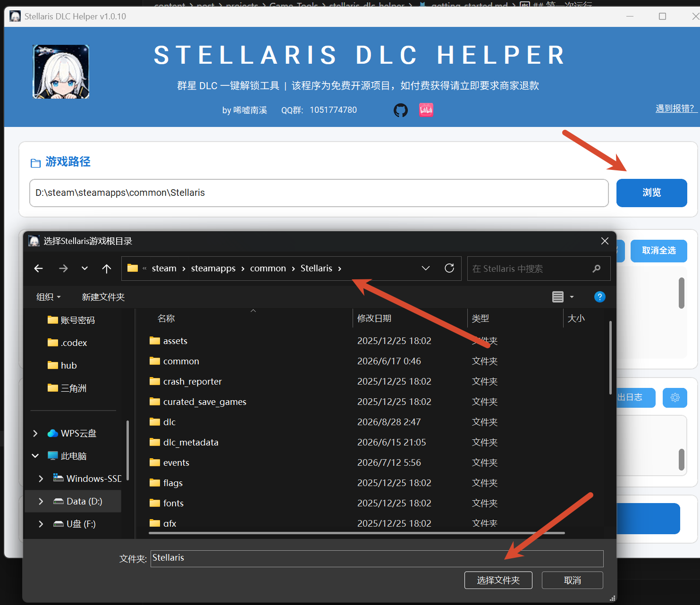Go back with the left arrow
The image size is (700, 605).
click(x=39, y=269)
